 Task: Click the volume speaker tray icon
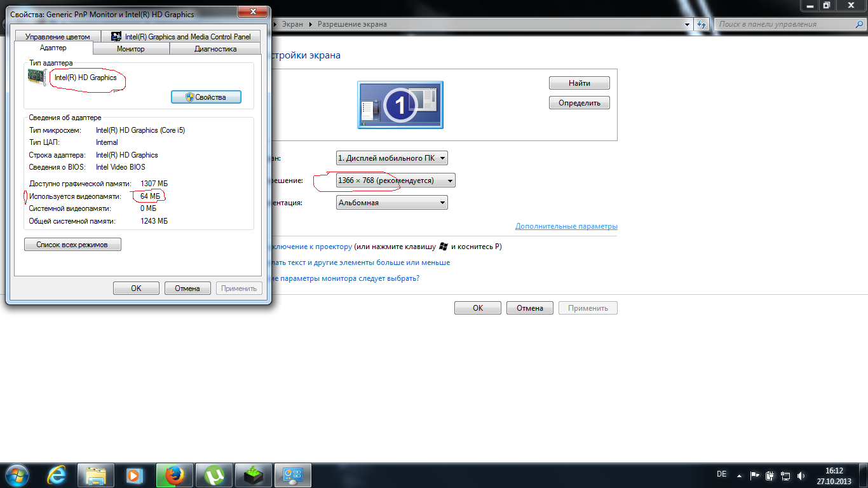(801, 475)
